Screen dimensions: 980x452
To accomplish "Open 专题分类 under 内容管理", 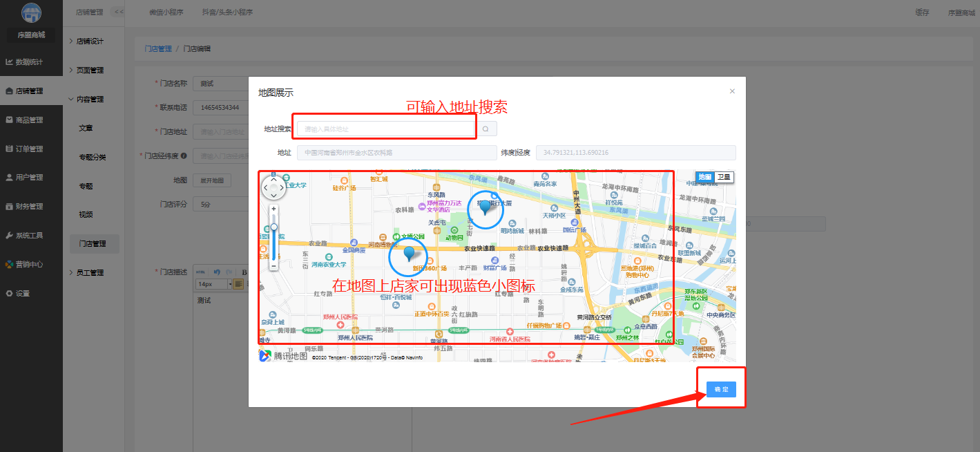I will (93, 158).
